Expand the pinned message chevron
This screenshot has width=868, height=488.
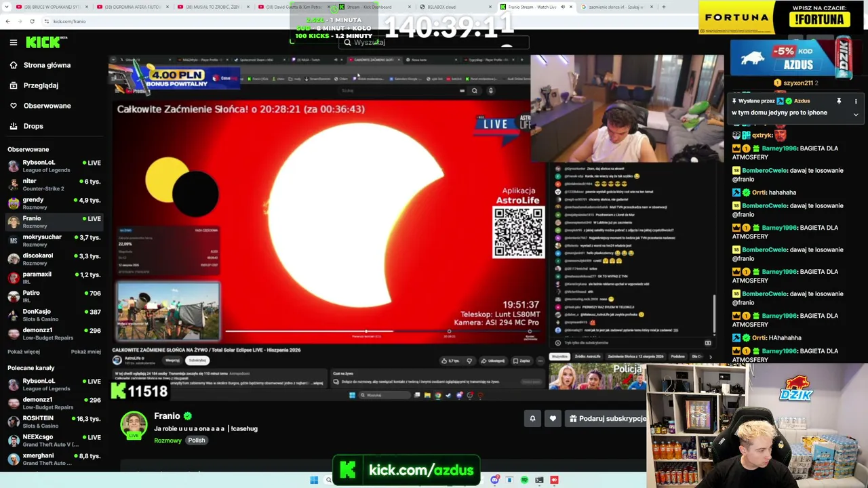(856, 115)
